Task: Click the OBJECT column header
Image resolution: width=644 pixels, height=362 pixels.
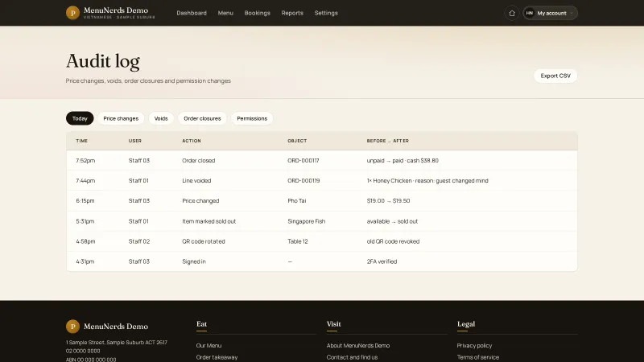Action: tap(297, 141)
